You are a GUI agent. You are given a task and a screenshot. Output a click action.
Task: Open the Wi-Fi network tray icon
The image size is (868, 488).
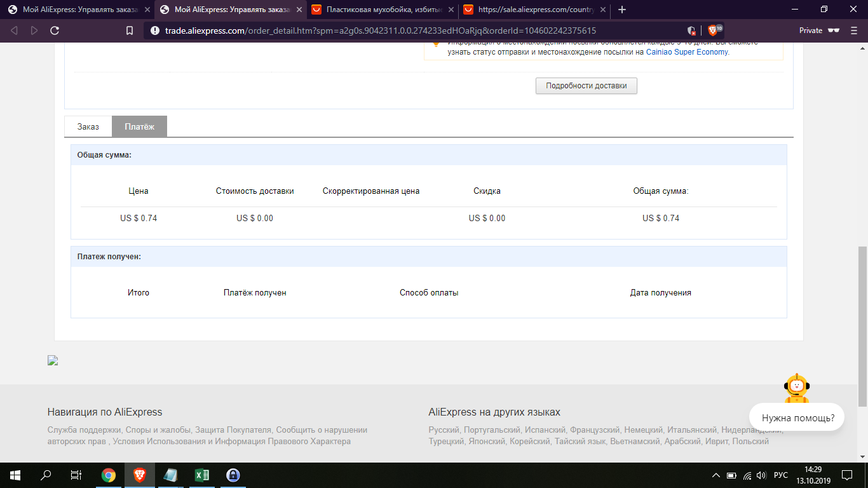(x=747, y=475)
